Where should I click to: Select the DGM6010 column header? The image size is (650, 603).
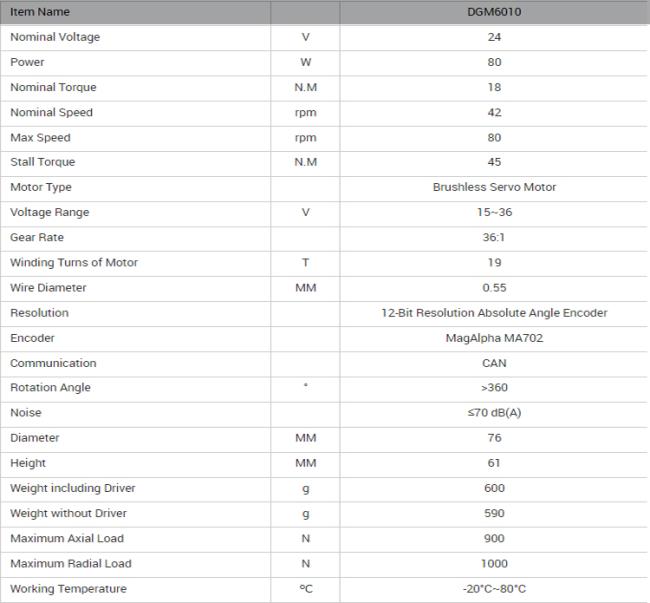click(494, 12)
